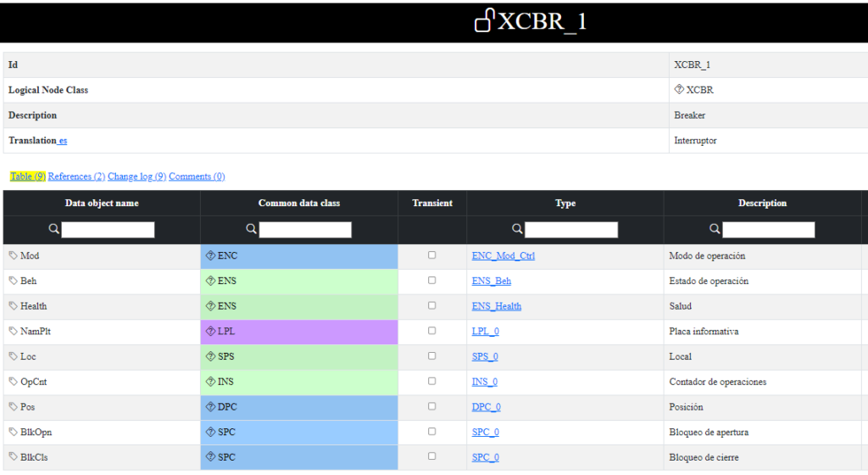Open the ENC_Mod_Ctrl type link

coord(503,255)
